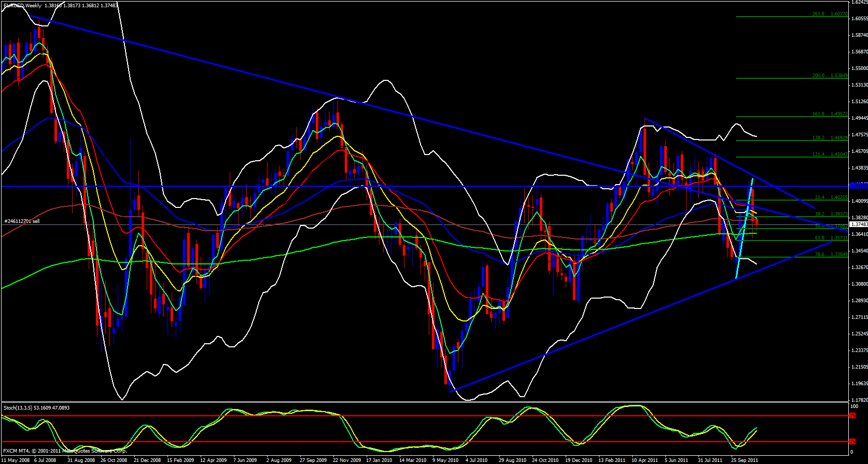868x464 pixels.
Task: Click the stochastic scale value 100
Action: pyautogui.click(x=855, y=406)
